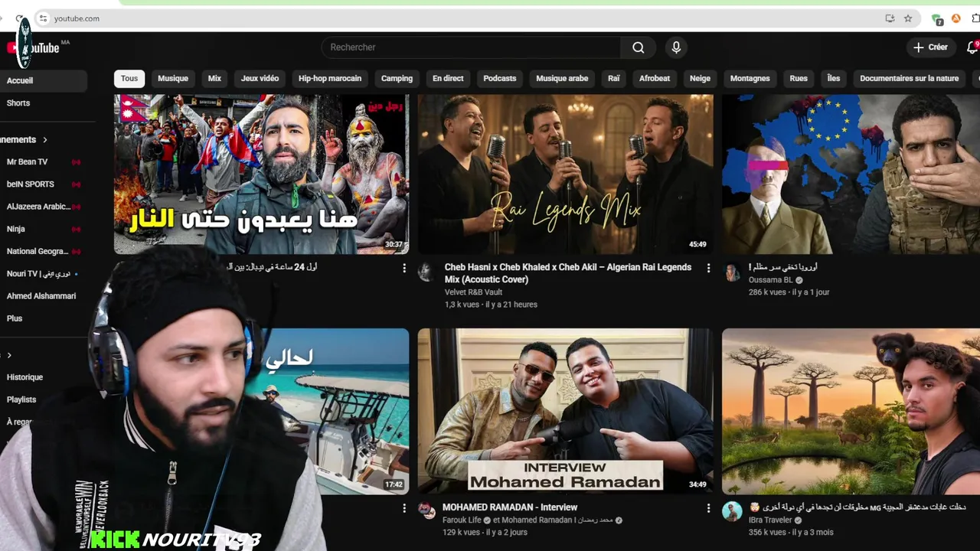Image resolution: width=980 pixels, height=551 pixels.
Task: Open 'Cheb Hasni x Cheb Khaled' video title
Action: point(567,273)
